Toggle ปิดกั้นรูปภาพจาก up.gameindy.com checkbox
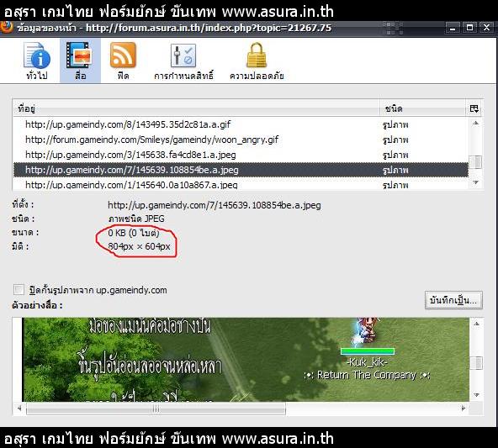The image size is (498, 448). [19, 289]
